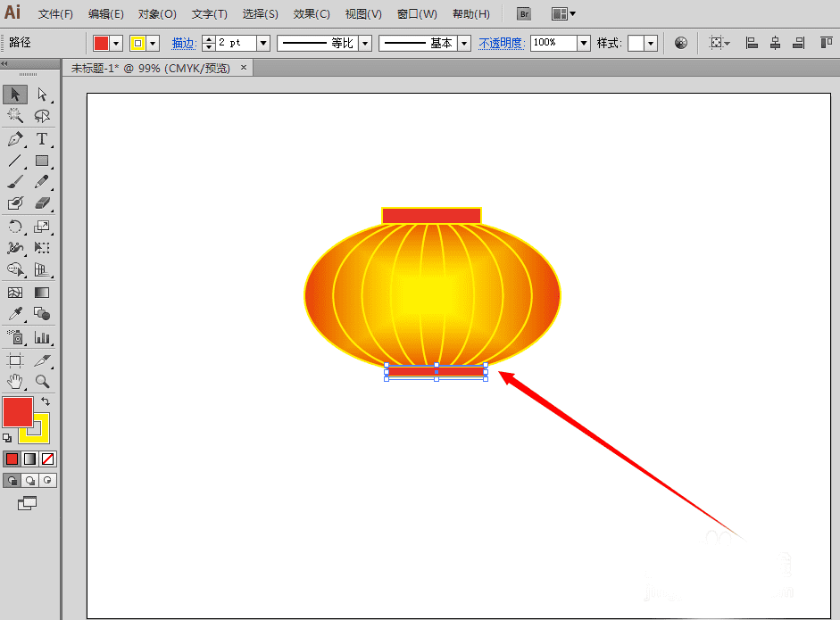Open the 文件(F) menu
The image size is (840, 620).
(x=55, y=14)
